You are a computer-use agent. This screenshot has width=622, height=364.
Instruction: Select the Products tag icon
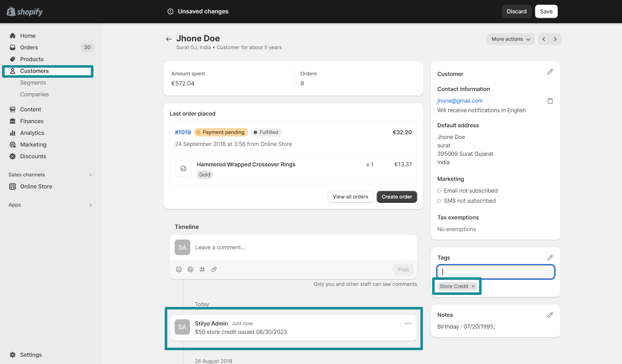[x=13, y=59]
